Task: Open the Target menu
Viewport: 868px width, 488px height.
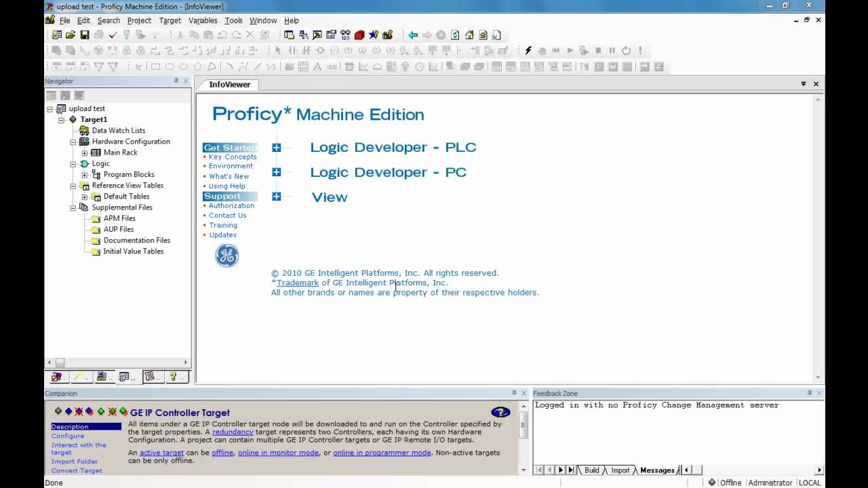Action: click(x=170, y=20)
